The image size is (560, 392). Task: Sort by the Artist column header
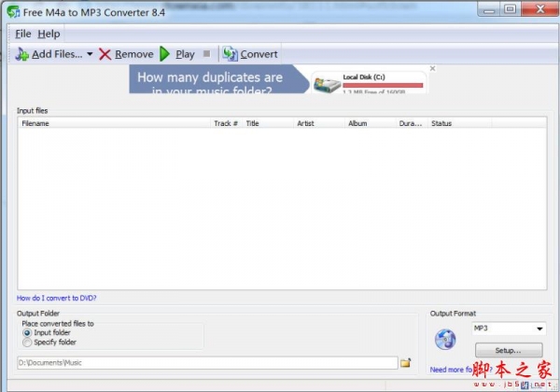coord(319,123)
